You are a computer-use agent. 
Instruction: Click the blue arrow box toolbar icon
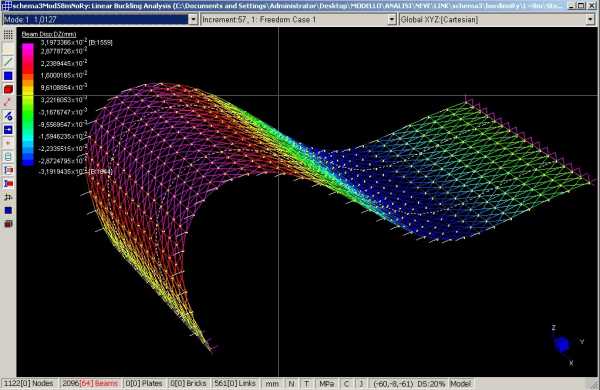[x=8, y=130]
